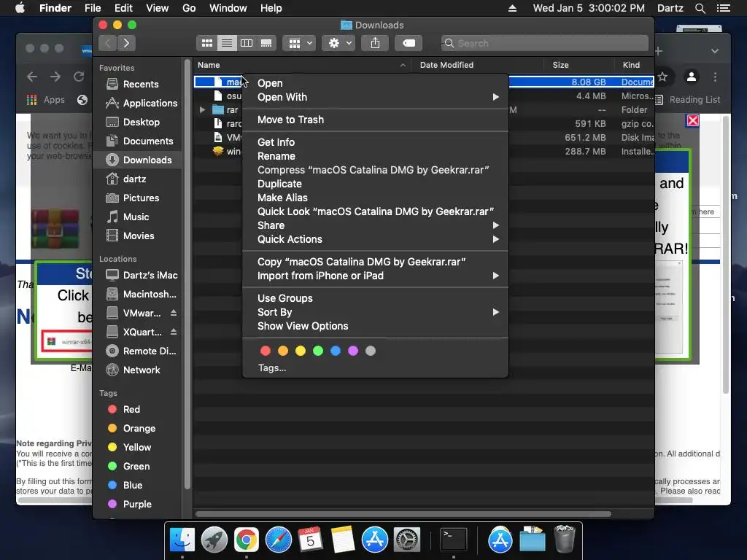
Task: Filter by Purple tag in sidebar
Action: click(x=138, y=505)
